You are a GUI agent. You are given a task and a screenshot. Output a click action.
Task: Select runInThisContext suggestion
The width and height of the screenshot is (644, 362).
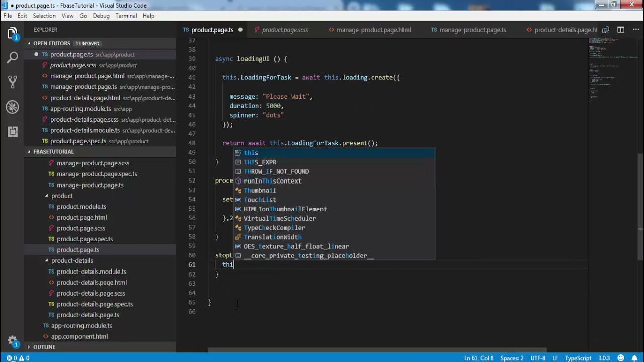335,181
